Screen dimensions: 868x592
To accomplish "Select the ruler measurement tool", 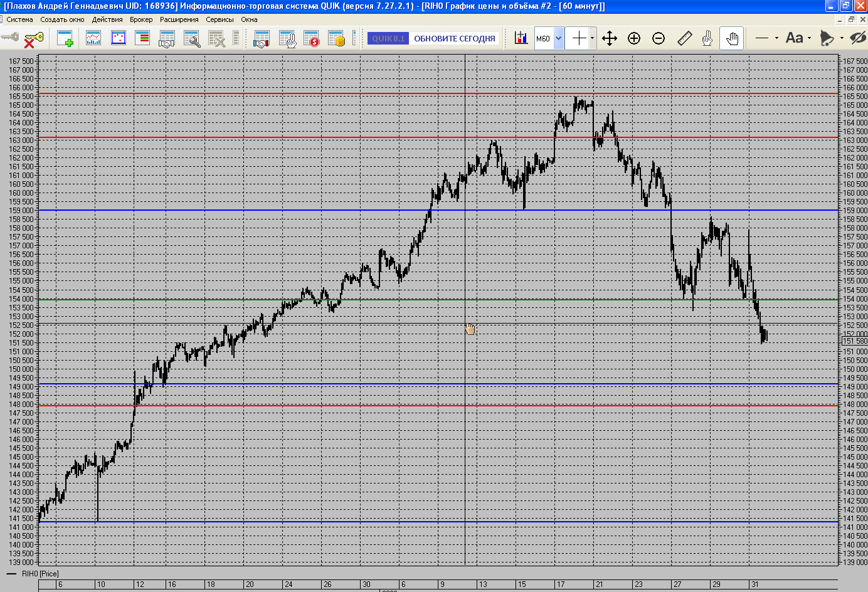I will 685,38.
